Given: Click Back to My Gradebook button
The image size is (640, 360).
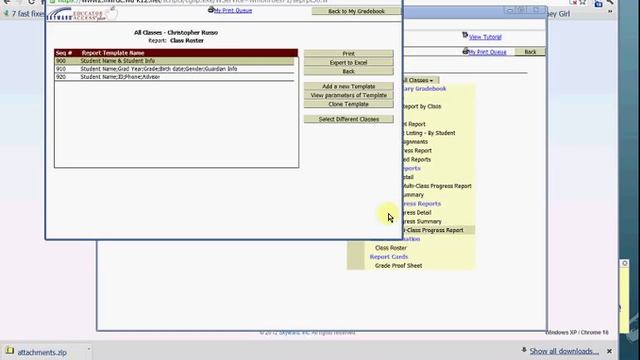Looking at the screenshot, I should (x=356, y=11).
